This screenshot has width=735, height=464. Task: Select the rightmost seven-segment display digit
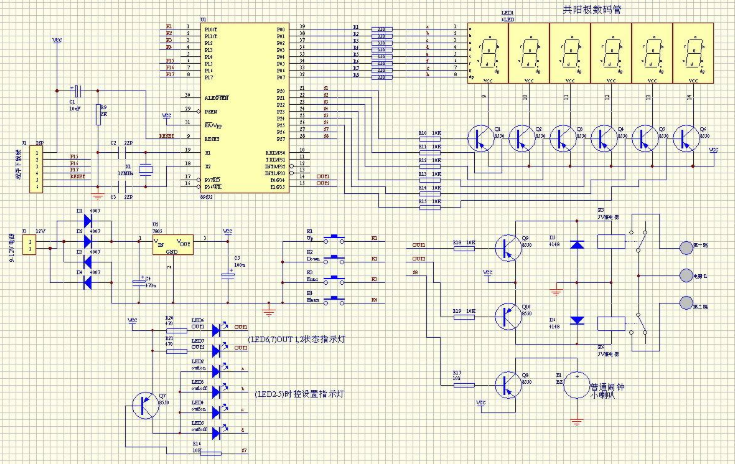tap(693, 53)
